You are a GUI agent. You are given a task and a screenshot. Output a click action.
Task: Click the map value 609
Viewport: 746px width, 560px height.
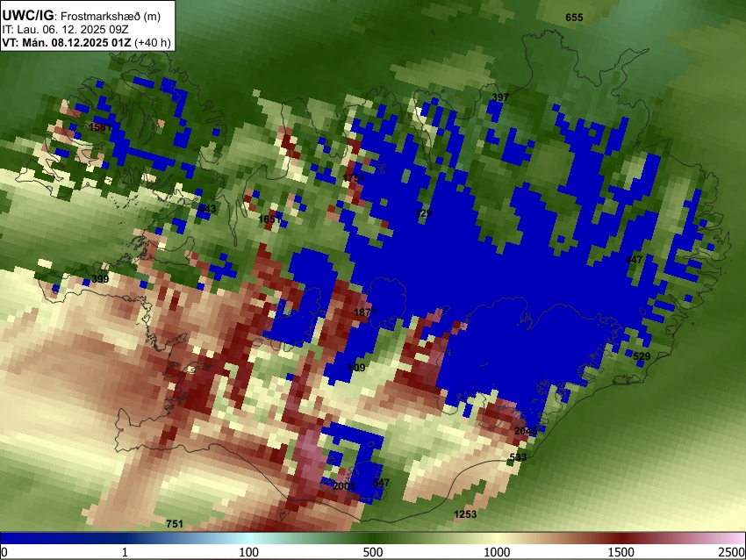(356, 368)
